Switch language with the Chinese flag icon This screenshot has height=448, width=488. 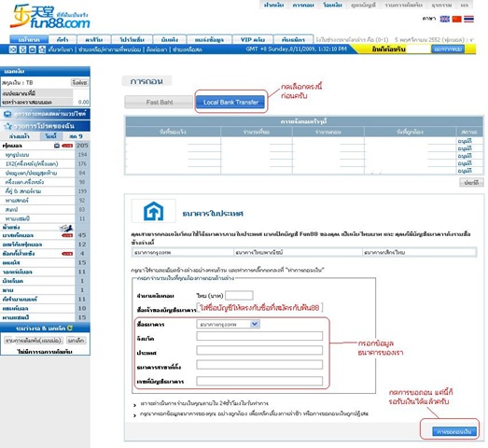point(456,19)
